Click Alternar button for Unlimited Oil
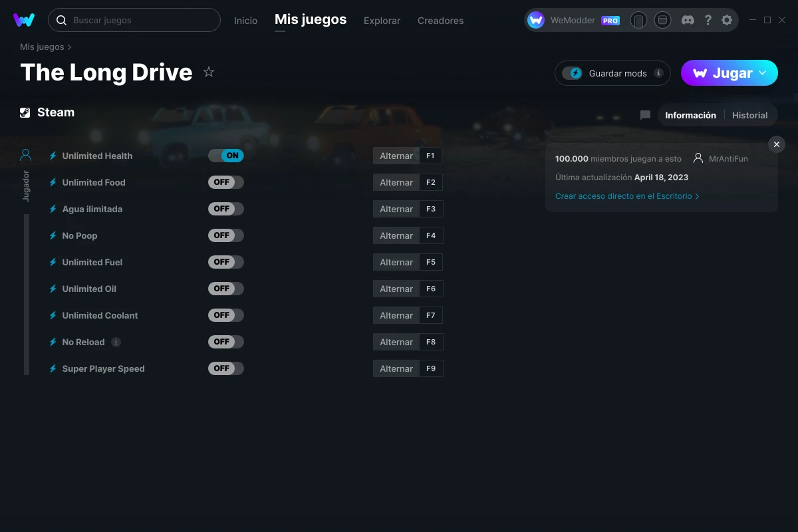 click(x=396, y=289)
